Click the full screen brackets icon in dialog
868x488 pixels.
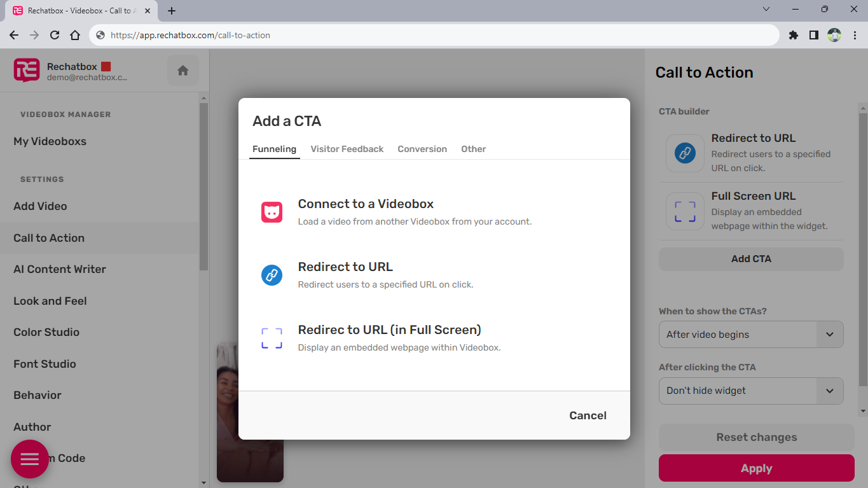click(x=272, y=338)
